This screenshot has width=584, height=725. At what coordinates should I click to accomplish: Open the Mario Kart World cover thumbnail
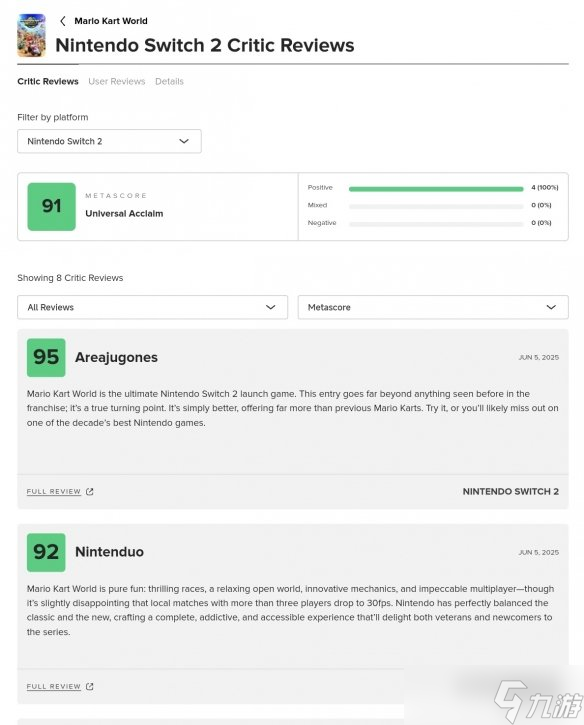(x=31, y=35)
